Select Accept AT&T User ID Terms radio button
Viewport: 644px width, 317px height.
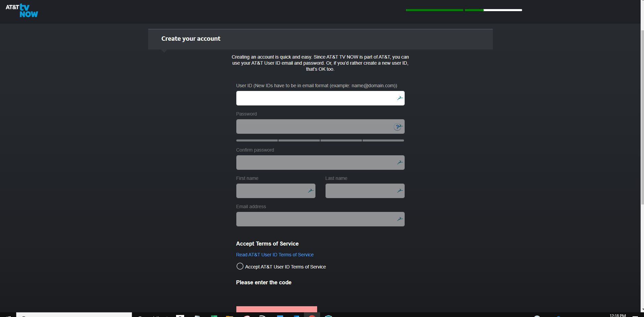(x=240, y=266)
